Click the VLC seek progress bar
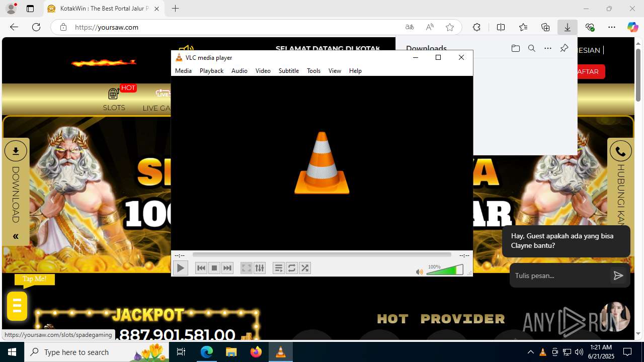Image resolution: width=644 pixels, height=362 pixels. tap(321, 255)
